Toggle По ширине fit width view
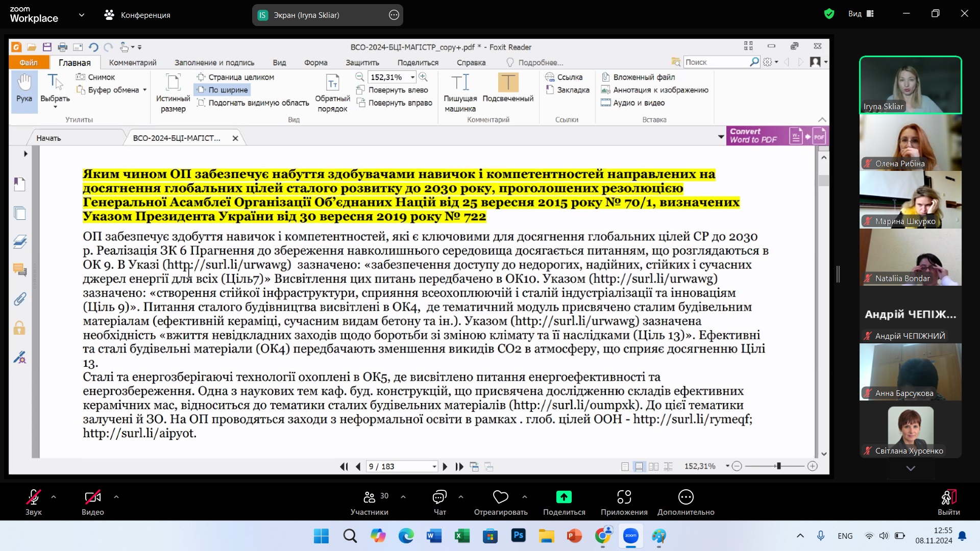The width and height of the screenshot is (980, 551). (223, 90)
